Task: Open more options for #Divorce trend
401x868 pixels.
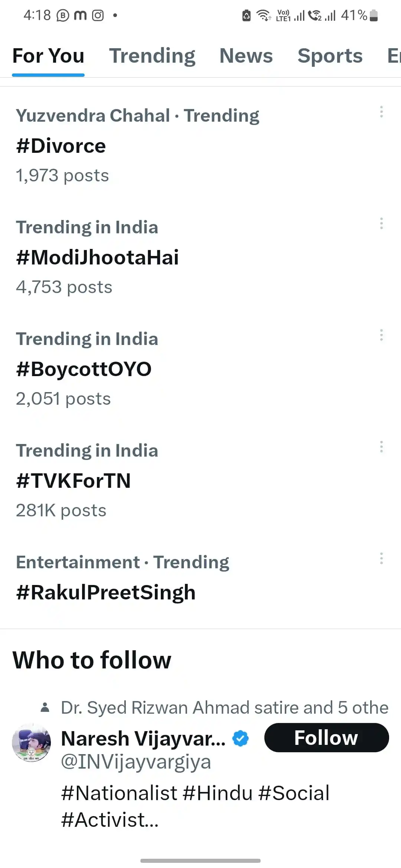Action: (381, 112)
